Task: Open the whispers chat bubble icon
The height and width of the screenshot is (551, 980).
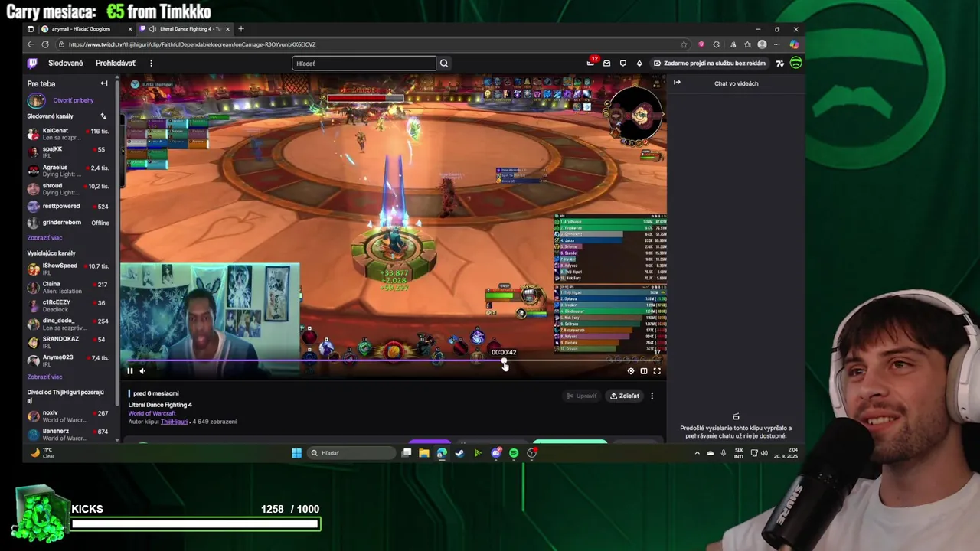Action: [x=622, y=64]
